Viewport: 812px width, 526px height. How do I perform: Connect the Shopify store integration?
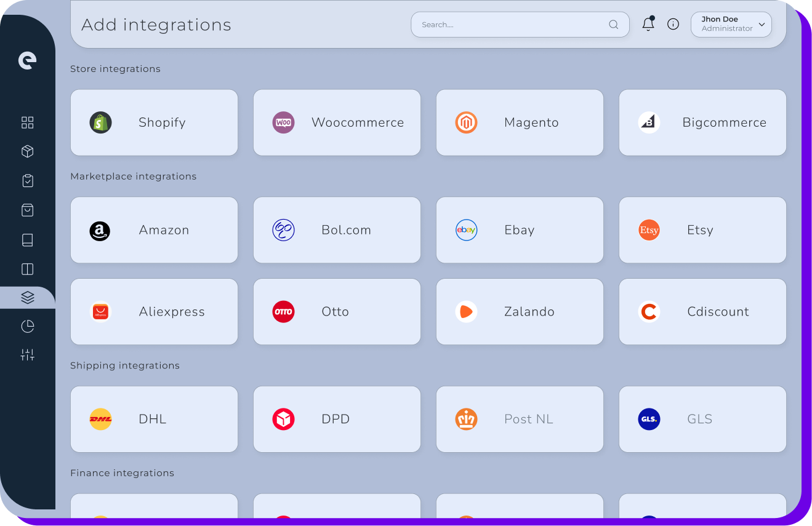[154, 122]
